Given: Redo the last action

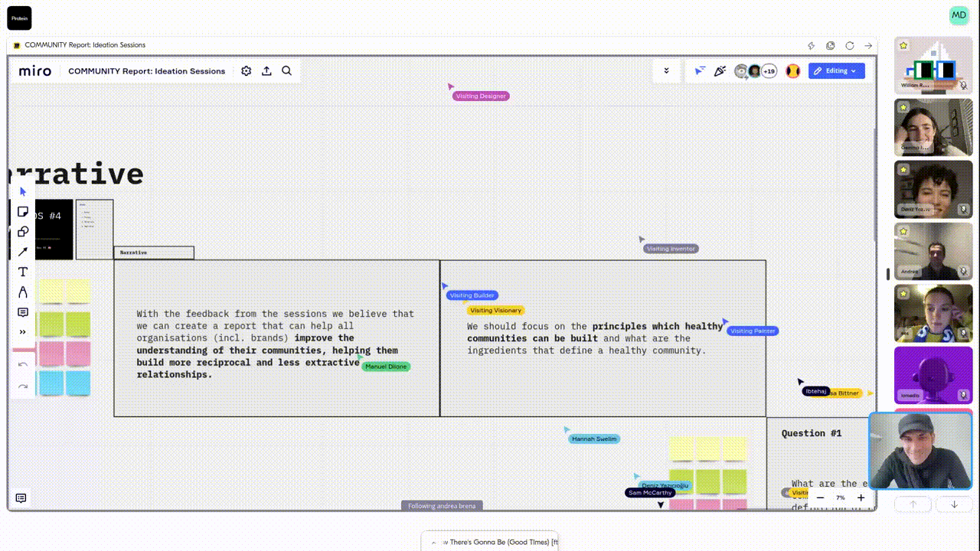Looking at the screenshot, I should click(x=23, y=386).
